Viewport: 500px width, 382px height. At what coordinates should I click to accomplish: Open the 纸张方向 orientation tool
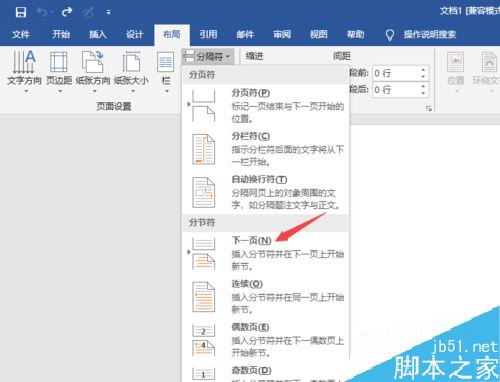pos(93,68)
